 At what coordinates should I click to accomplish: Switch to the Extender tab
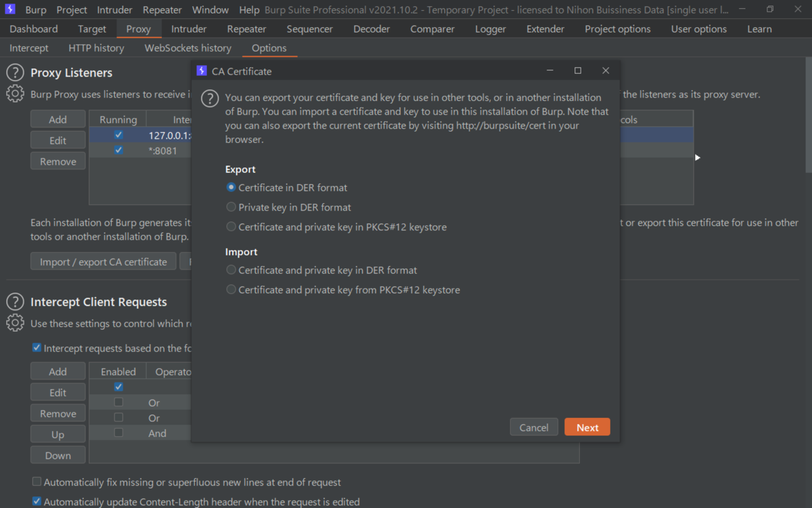(x=545, y=29)
